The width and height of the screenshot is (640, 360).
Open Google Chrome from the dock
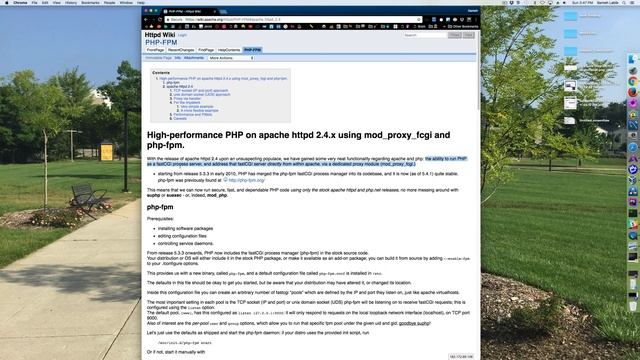click(633, 81)
